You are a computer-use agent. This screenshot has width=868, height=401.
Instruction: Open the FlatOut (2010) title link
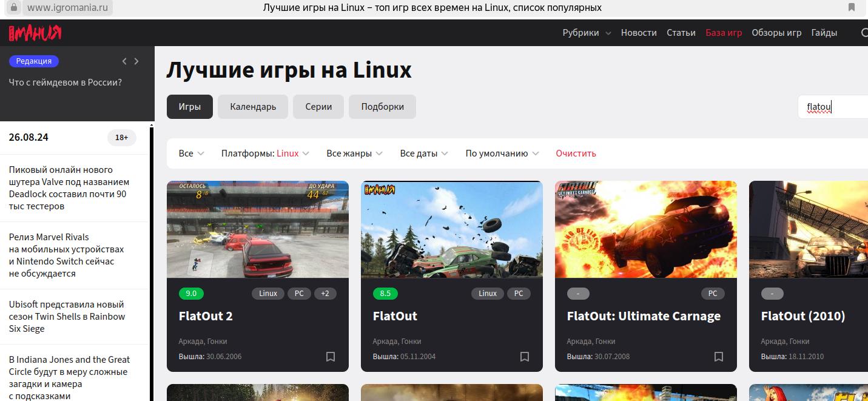[x=803, y=316]
